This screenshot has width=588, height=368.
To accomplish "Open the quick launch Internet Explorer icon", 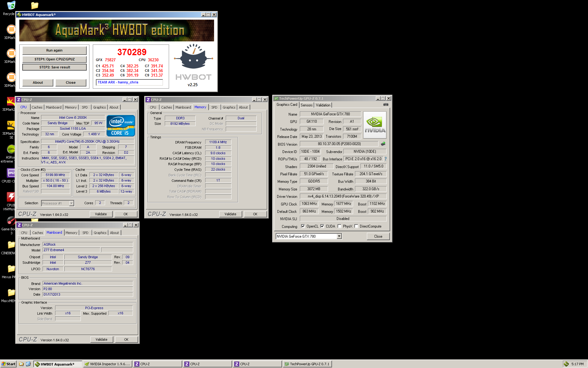I will coord(28,364).
